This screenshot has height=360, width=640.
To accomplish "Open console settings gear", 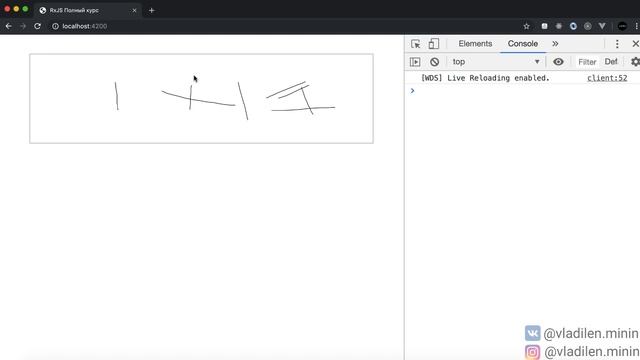I will [x=635, y=62].
